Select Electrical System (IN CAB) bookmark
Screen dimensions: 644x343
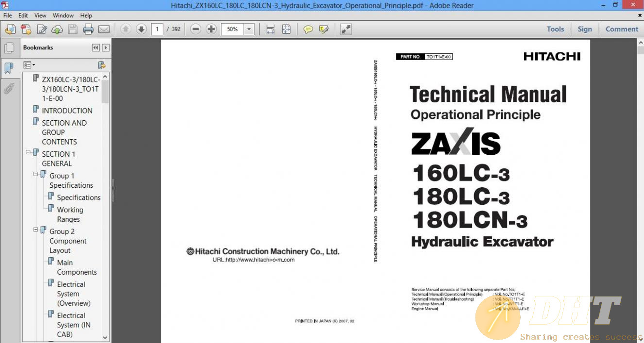pos(74,325)
